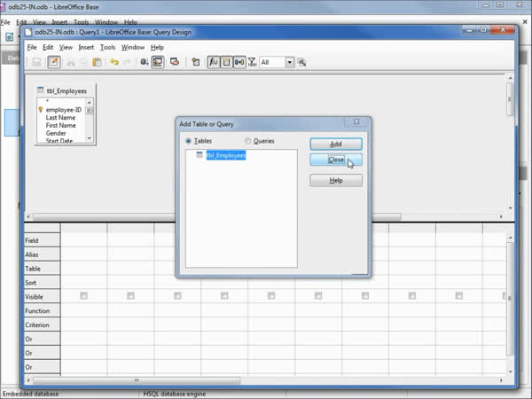The width and height of the screenshot is (532, 399).
Task: Click the Paste clipboard icon
Action: (97, 62)
